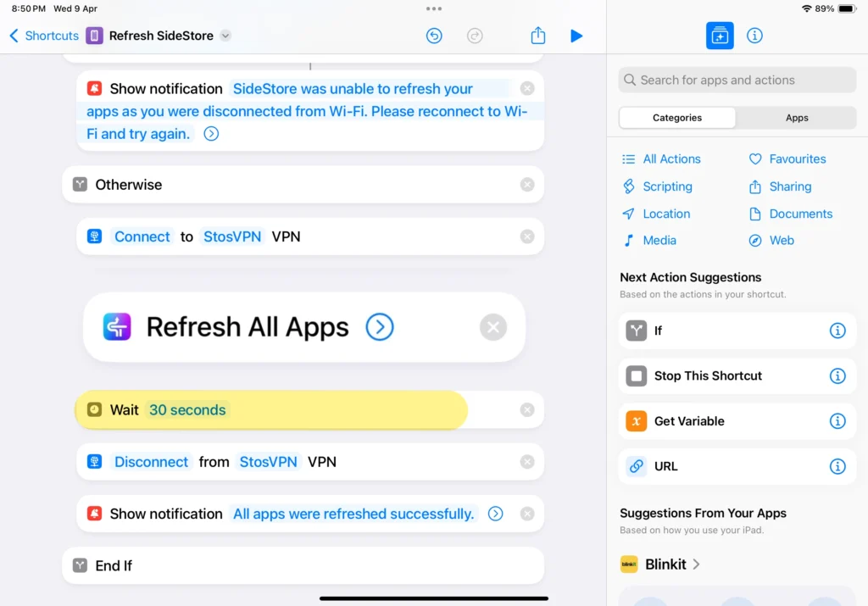Viewport: 868px width, 606px height.
Task: Share the shortcut
Action: 538,36
